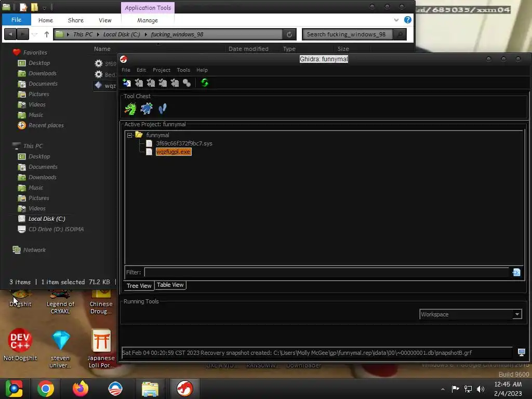The width and height of the screenshot is (532, 399).
Task: Select the steven univer... diamond desktop icon
Action: [60, 349]
